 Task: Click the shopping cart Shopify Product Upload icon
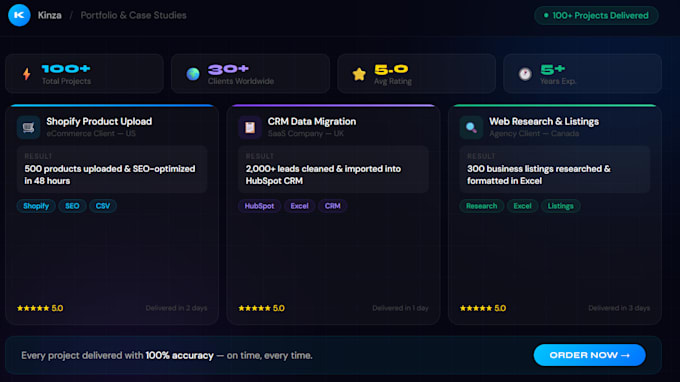(x=29, y=127)
